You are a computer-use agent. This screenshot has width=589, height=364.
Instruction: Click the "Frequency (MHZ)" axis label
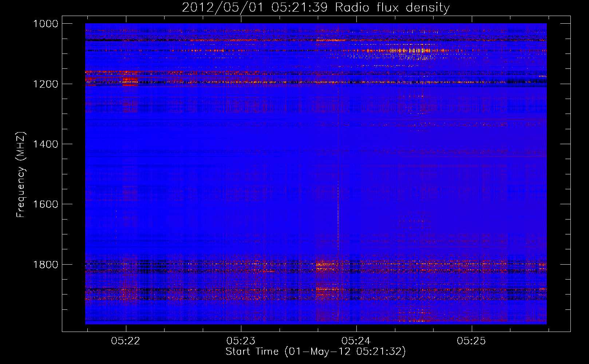pyautogui.click(x=21, y=175)
